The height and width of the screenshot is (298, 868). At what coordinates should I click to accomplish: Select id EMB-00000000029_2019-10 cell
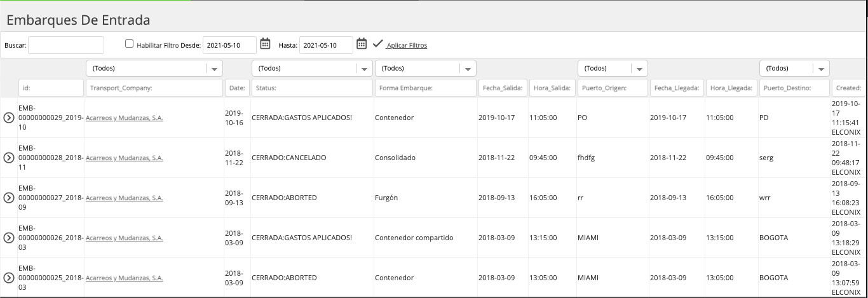pyautogui.click(x=51, y=118)
